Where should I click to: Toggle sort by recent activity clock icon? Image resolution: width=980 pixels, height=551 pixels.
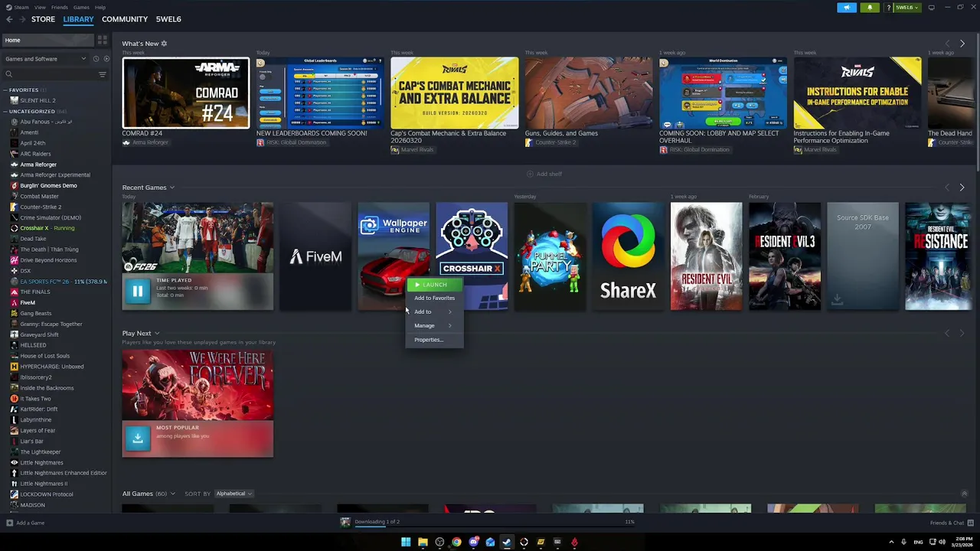[96, 59]
